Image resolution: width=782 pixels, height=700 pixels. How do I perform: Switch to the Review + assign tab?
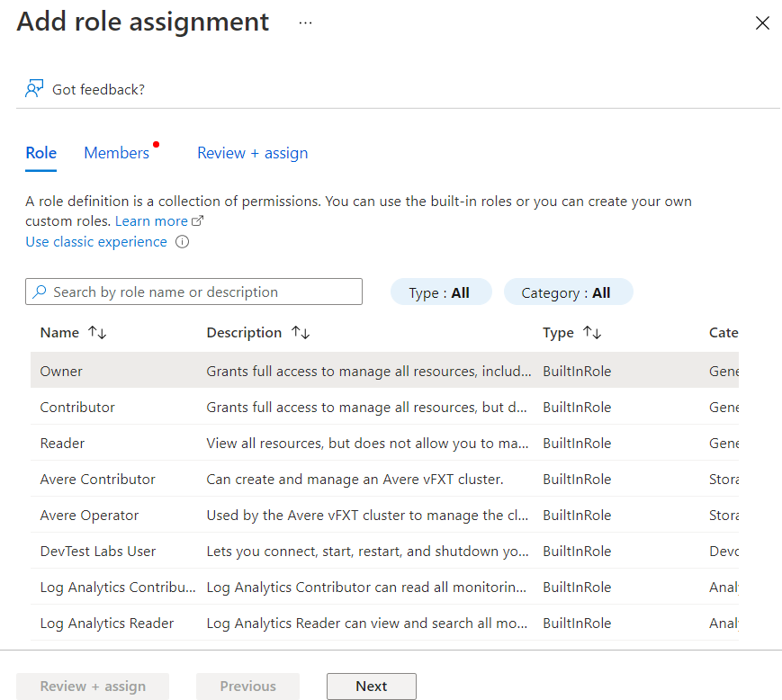coord(252,153)
